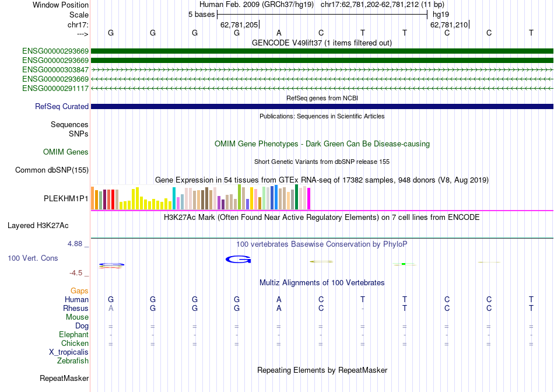The width and height of the screenshot is (554, 392).
Task: Click the 'chr17:62,781,202-62,781,212 (11 bp)' position text
Action: (383, 5)
